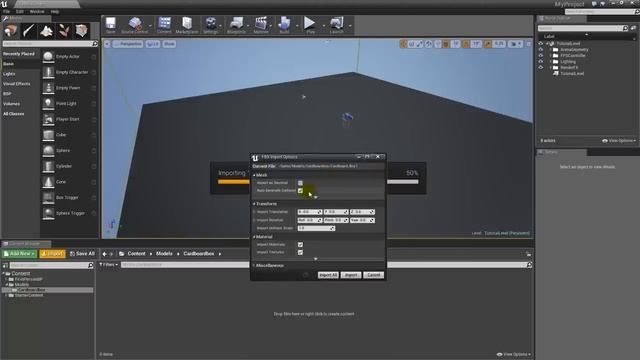The height and width of the screenshot is (360, 640).
Task: Open Settings in the main toolbar
Action: (211, 25)
